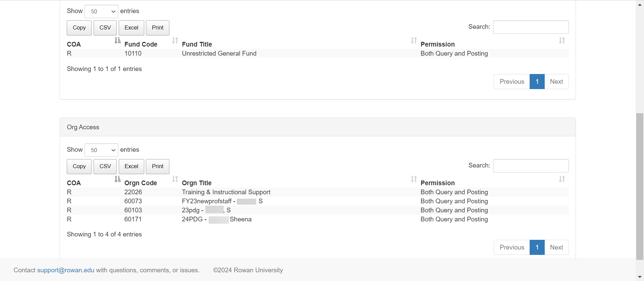
Task: Click Excel export button in Org Access
Action: click(131, 166)
